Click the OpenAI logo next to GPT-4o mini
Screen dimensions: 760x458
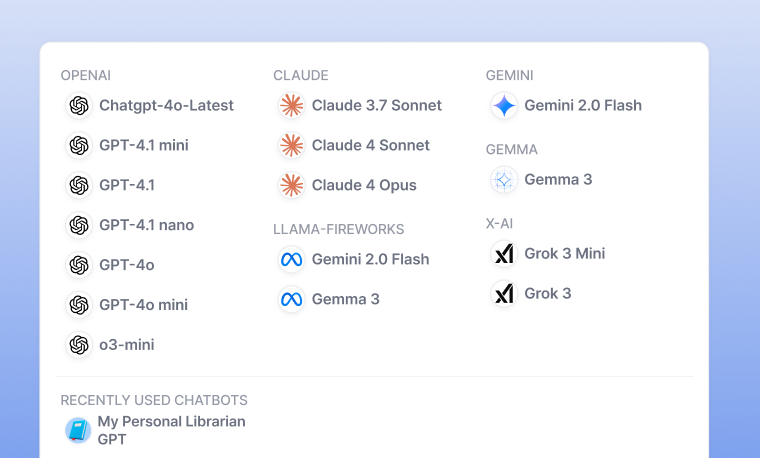[79, 305]
